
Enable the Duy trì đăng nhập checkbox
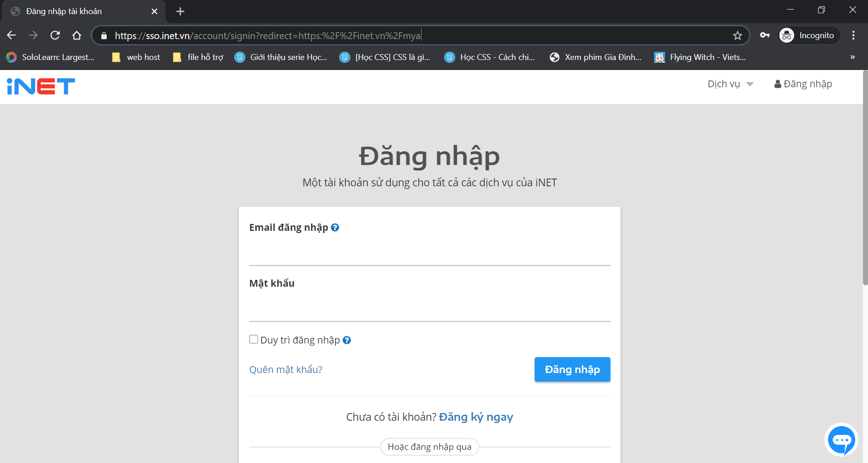pyautogui.click(x=253, y=339)
